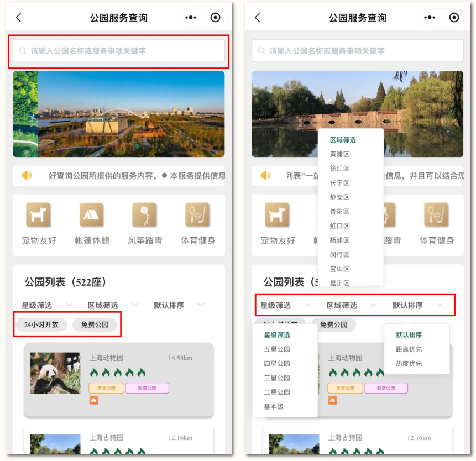The width and height of the screenshot is (476, 461).
Task: Tap the 风筝踏青 kite icon
Action: tap(144, 215)
